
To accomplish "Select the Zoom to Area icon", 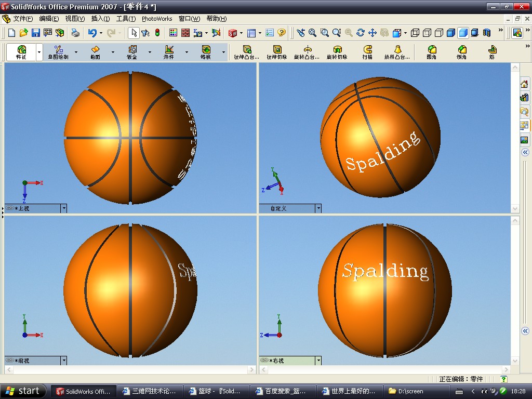I will pos(324,33).
